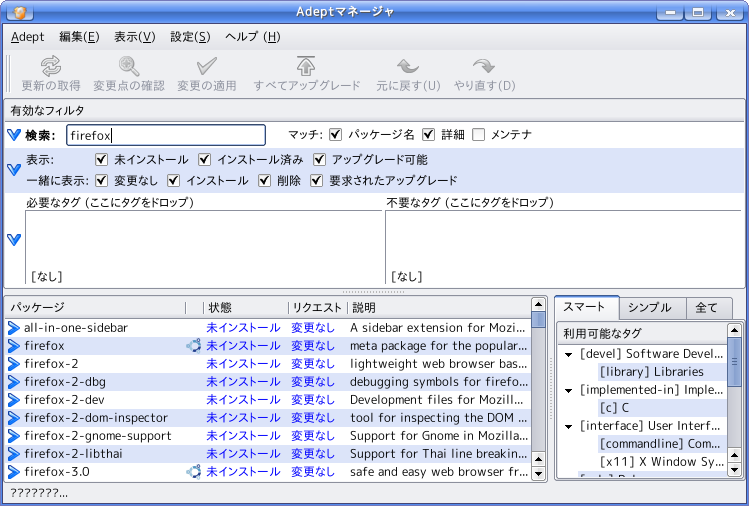
Task: Open the 表示(V) menu
Action: pyautogui.click(x=134, y=37)
